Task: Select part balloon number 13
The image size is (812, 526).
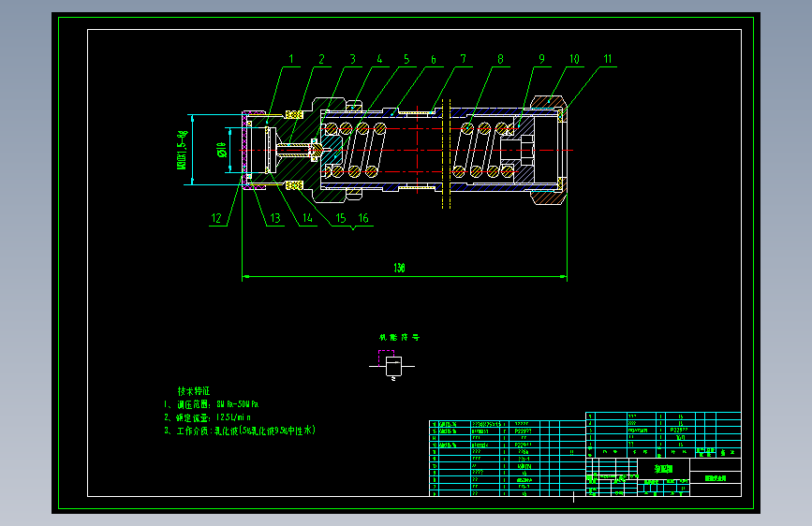Action: tap(275, 218)
